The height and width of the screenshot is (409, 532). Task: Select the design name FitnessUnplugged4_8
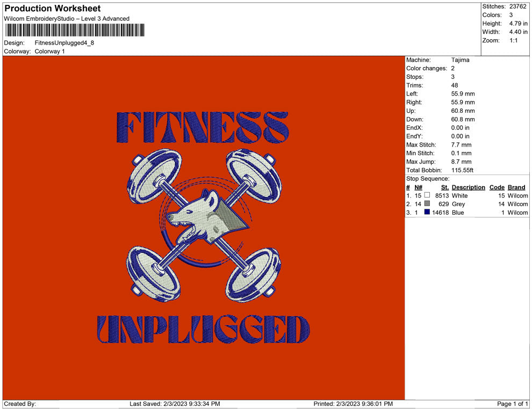click(63, 43)
